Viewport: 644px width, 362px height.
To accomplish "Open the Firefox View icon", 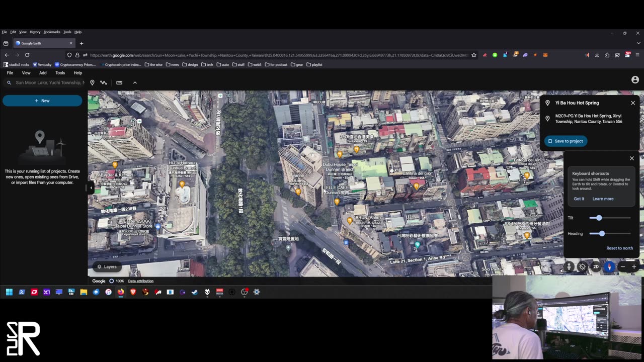I will pos(6,43).
